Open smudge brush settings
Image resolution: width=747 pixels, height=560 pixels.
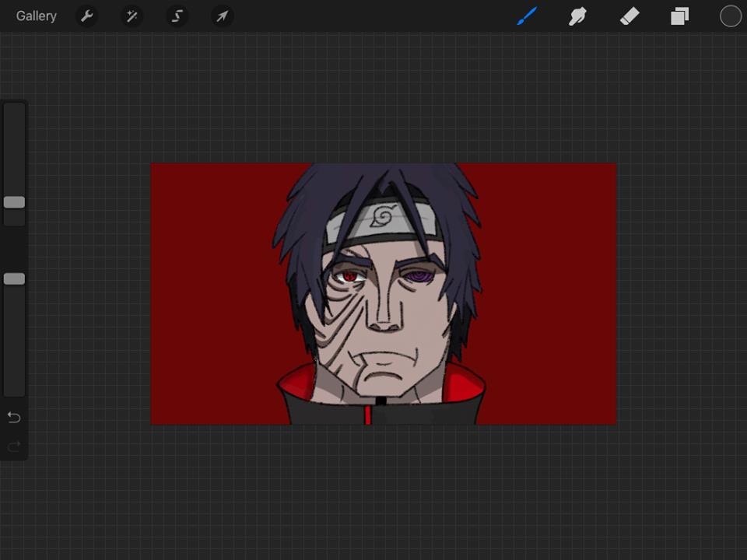pos(577,16)
